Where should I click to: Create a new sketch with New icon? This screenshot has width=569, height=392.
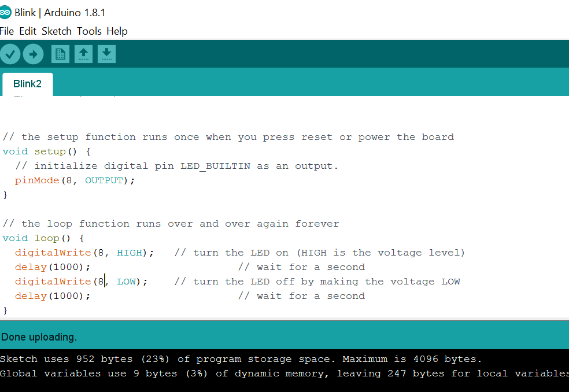point(60,54)
